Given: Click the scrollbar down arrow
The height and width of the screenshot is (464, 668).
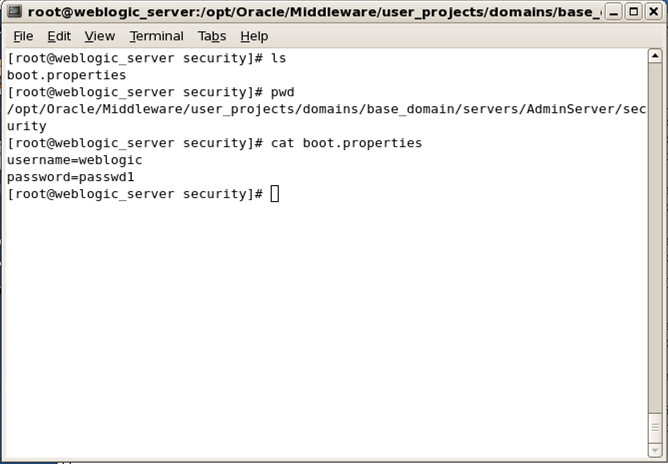Looking at the screenshot, I should [655, 450].
